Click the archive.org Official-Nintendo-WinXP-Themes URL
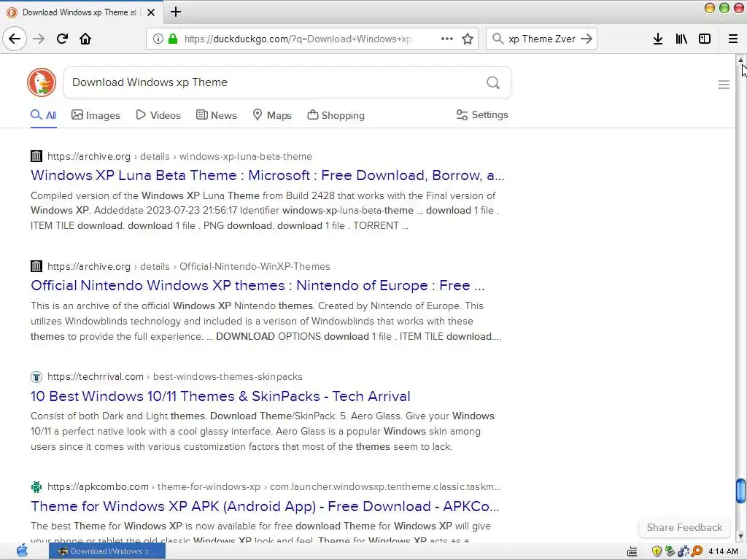The image size is (747, 560). click(x=189, y=266)
